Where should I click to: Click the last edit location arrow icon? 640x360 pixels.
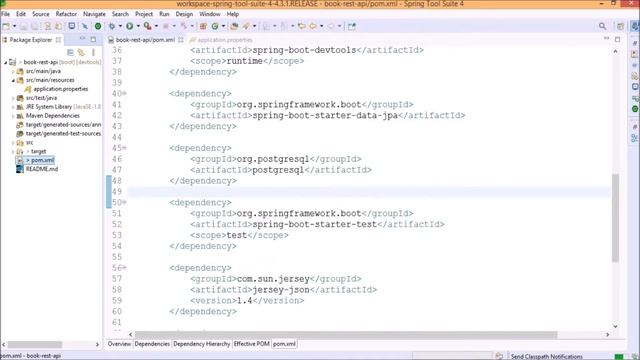pos(302,26)
